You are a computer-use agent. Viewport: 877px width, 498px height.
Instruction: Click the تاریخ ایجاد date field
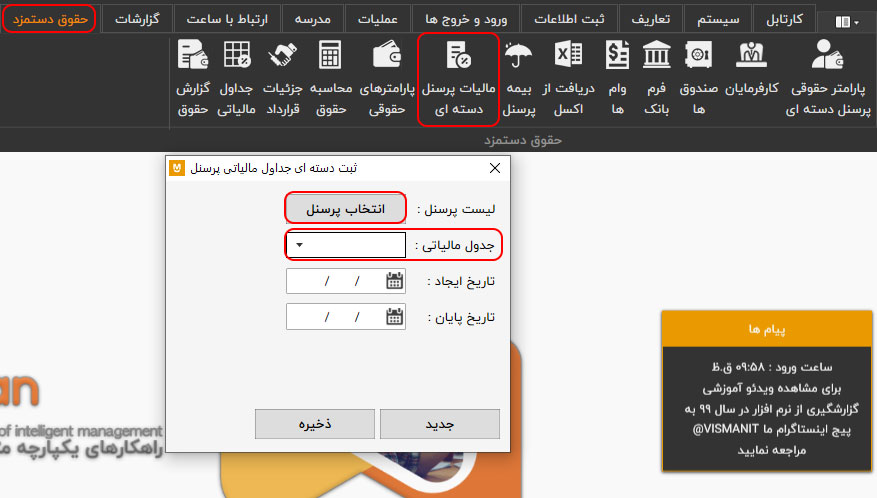click(x=346, y=281)
